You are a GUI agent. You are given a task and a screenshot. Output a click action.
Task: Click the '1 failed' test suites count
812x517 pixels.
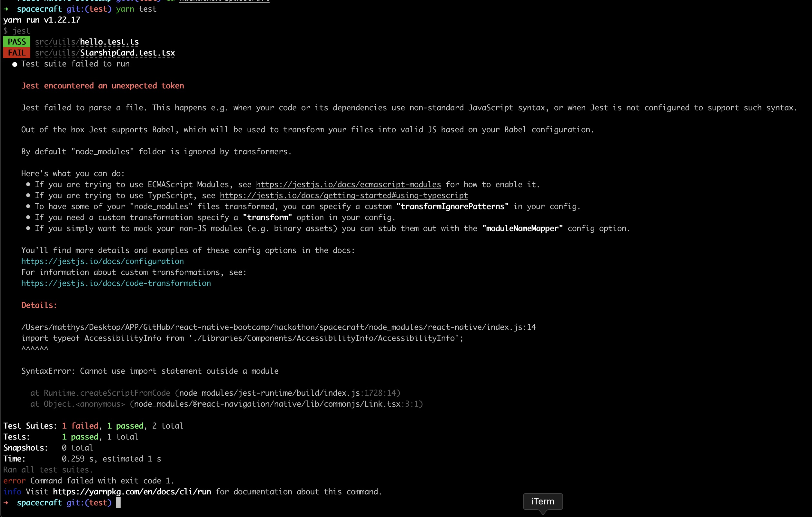pos(80,426)
